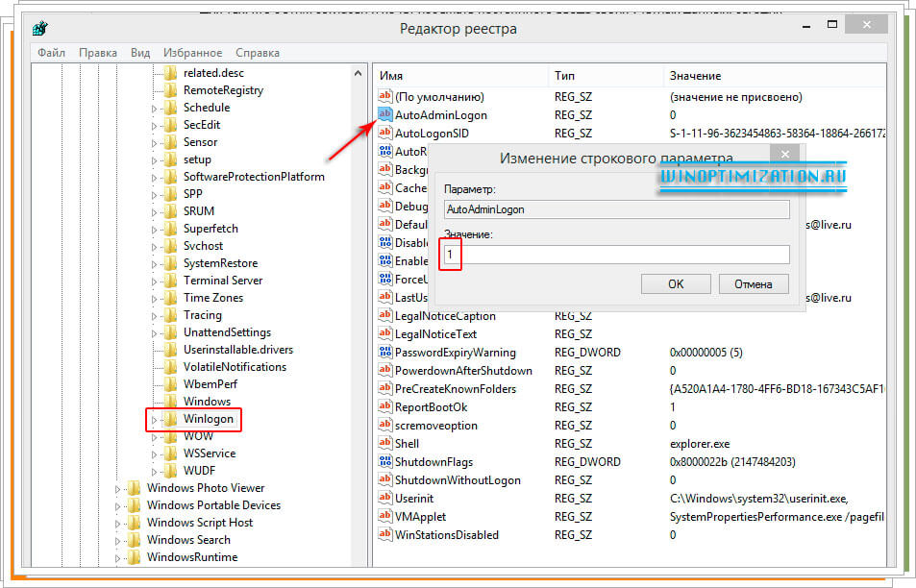Click the AutoAdminLogon string value icon
Image resolution: width=916 pixels, height=588 pixels.
click(x=385, y=115)
